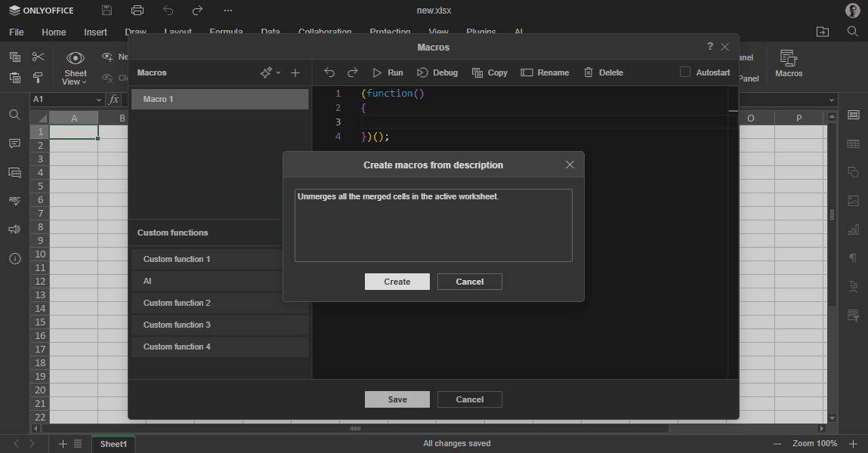This screenshot has height=453, width=868.
Task: Click the Debug button
Action: coord(437,72)
